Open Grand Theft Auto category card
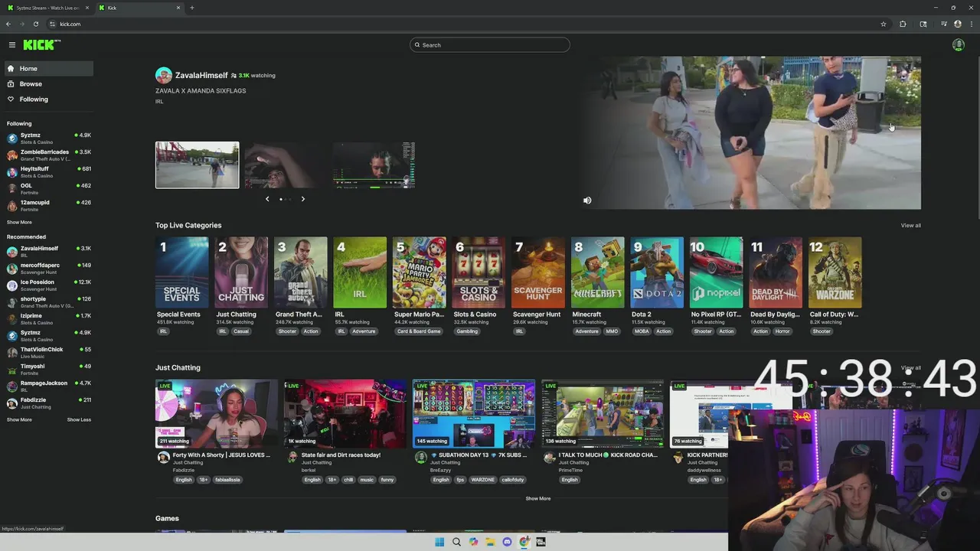Image resolution: width=980 pixels, height=551 pixels. point(301,272)
